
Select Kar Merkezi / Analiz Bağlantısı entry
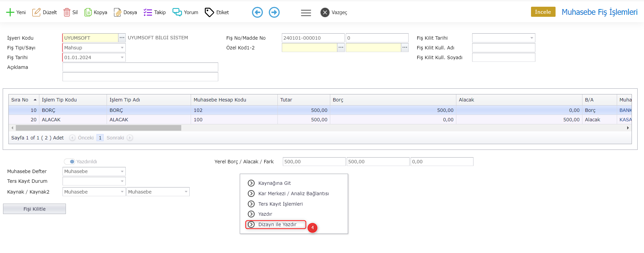(x=294, y=194)
